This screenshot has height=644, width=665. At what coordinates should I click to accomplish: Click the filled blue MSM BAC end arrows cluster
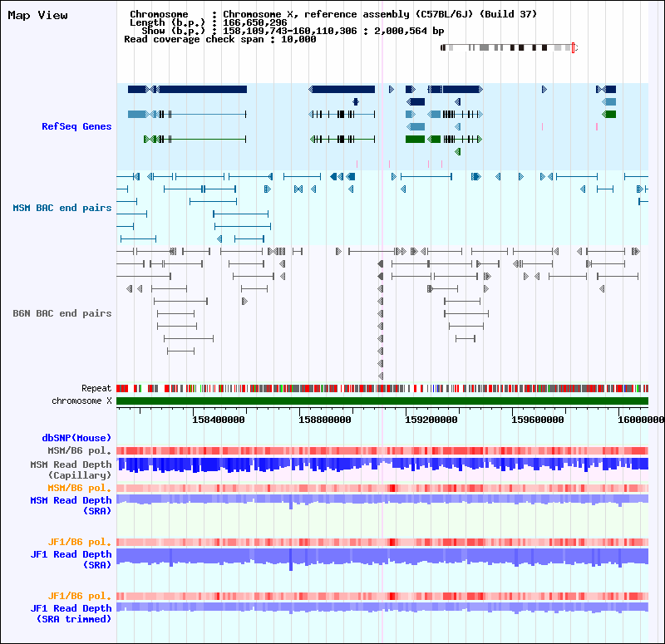tap(342, 176)
